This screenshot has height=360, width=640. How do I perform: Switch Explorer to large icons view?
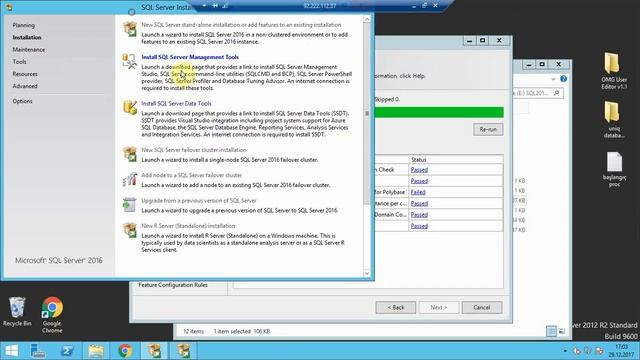(562, 331)
